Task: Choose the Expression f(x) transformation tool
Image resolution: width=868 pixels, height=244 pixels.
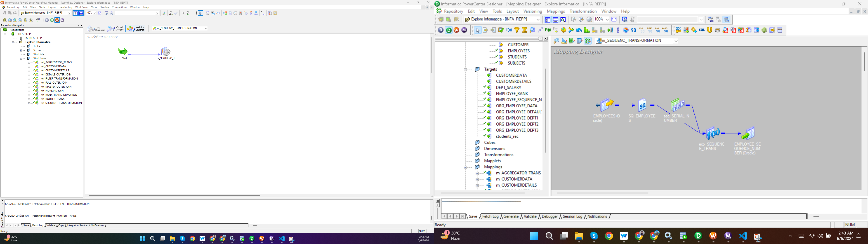Action: click(509, 30)
